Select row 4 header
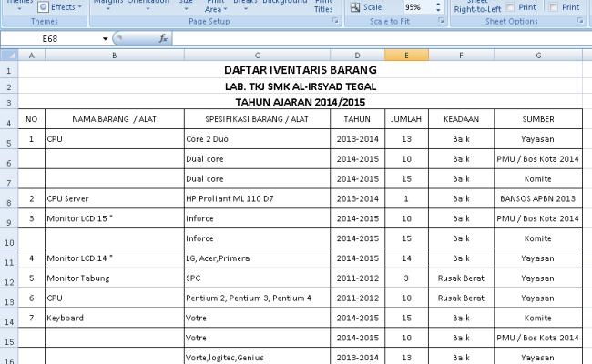This screenshot has width=592, height=364. (9, 119)
